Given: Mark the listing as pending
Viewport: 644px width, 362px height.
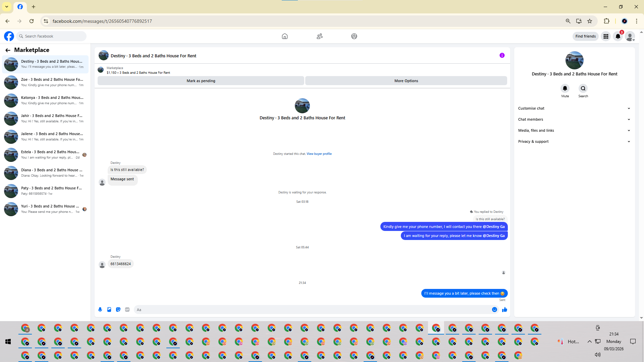Looking at the screenshot, I should (x=201, y=81).
